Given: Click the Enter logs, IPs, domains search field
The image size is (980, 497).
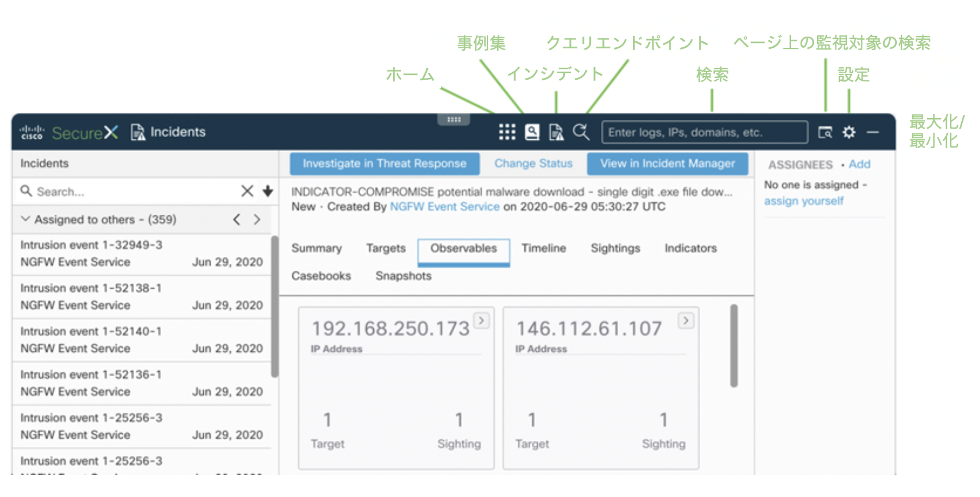Looking at the screenshot, I should [704, 132].
